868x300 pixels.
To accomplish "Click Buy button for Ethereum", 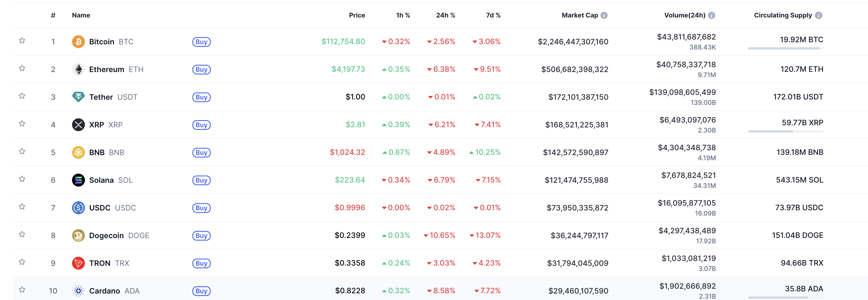I will pyautogui.click(x=202, y=69).
